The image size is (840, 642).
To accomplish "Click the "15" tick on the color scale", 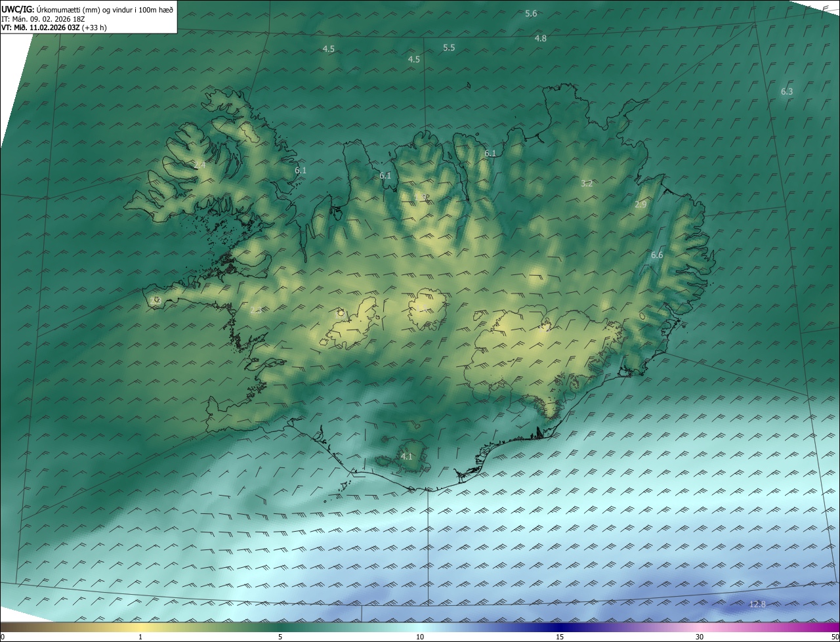I will (560, 637).
